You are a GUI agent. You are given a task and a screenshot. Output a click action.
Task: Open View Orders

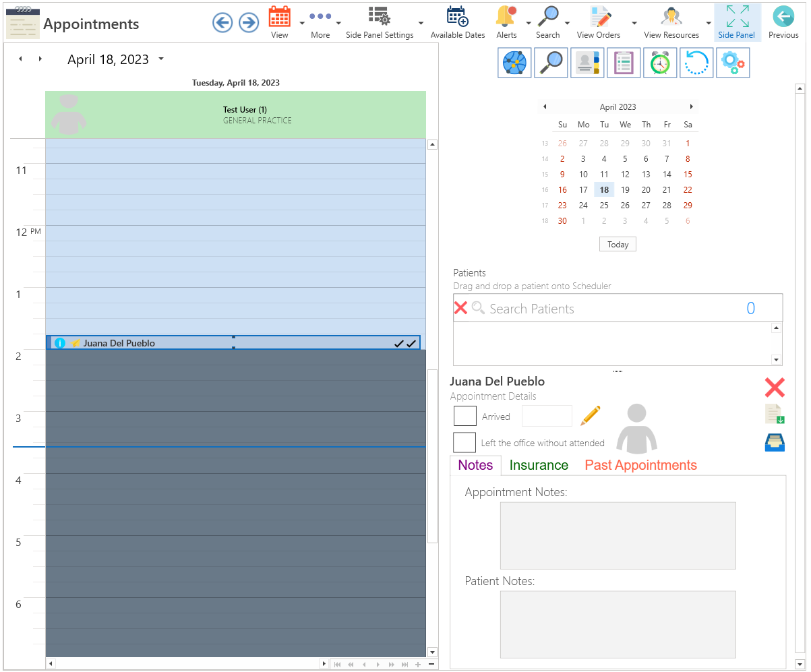coord(599,22)
